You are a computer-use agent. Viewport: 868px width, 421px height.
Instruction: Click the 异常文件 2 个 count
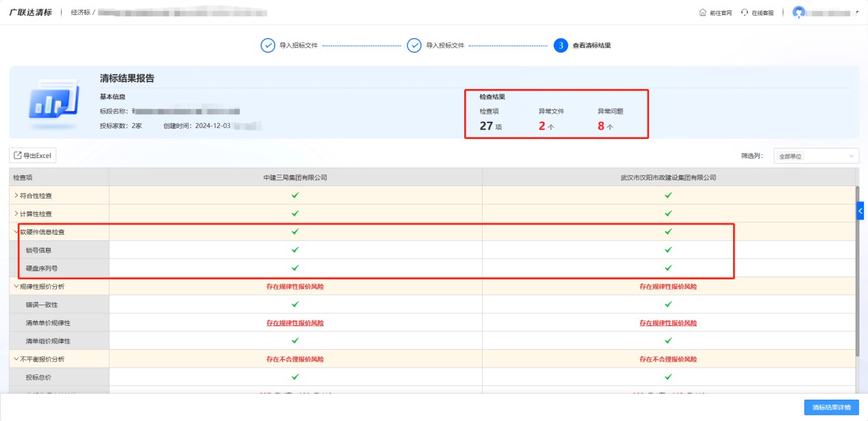[546, 126]
